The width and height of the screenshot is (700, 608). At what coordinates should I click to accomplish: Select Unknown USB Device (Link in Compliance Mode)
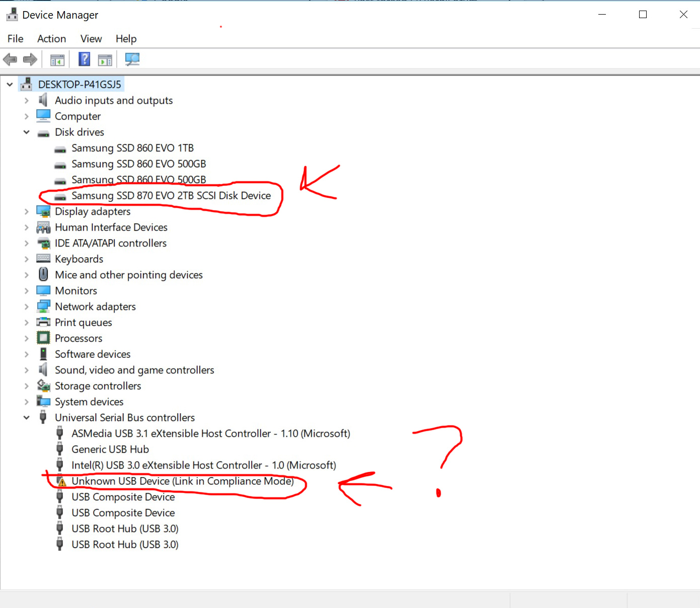click(x=183, y=481)
